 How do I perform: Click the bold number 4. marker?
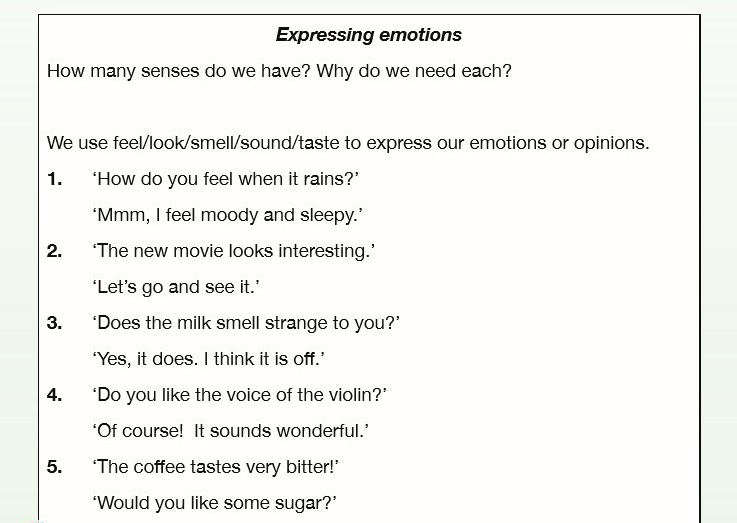pyautogui.click(x=55, y=395)
